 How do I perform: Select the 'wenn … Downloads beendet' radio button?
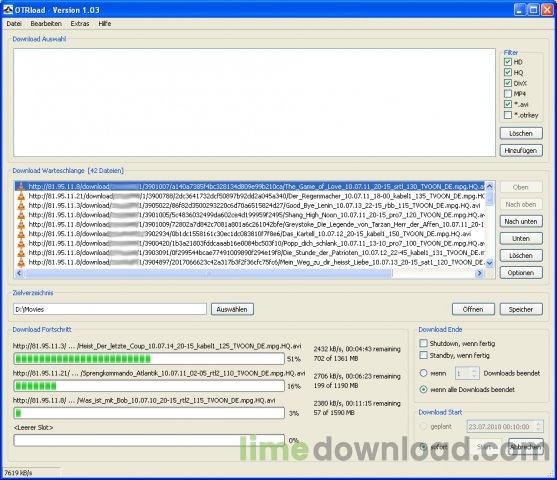pyautogui.click(x=423, y=373)
